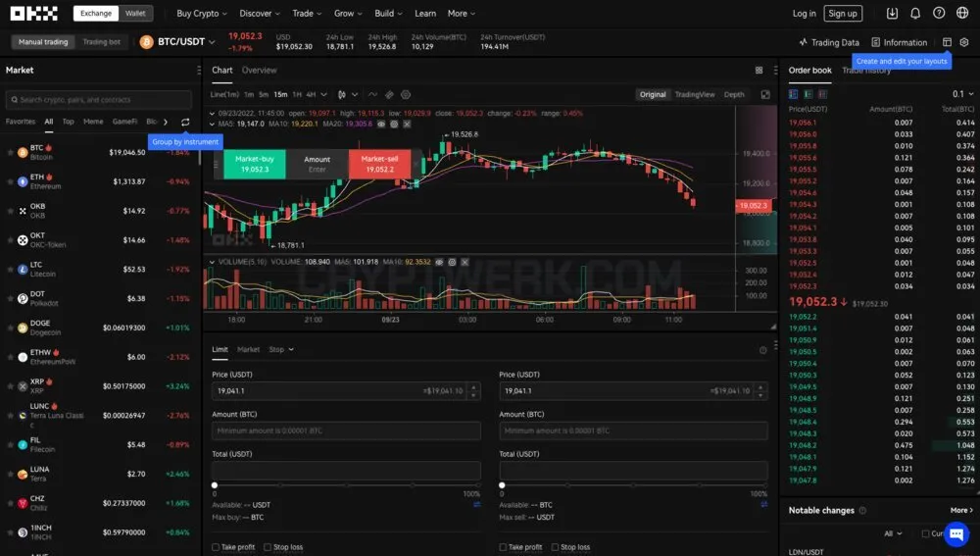Favorite the DOGE star in market list

tap(10, 328)
